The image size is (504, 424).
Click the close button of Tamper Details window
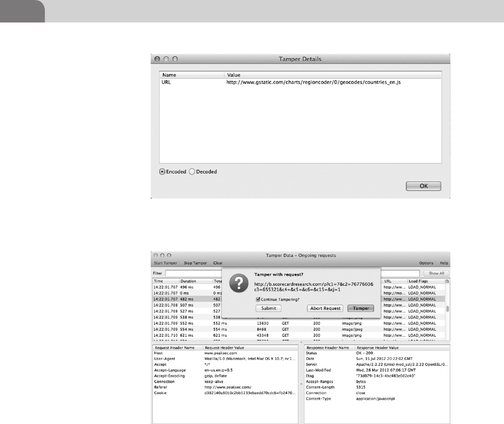[x=157, y=59]
